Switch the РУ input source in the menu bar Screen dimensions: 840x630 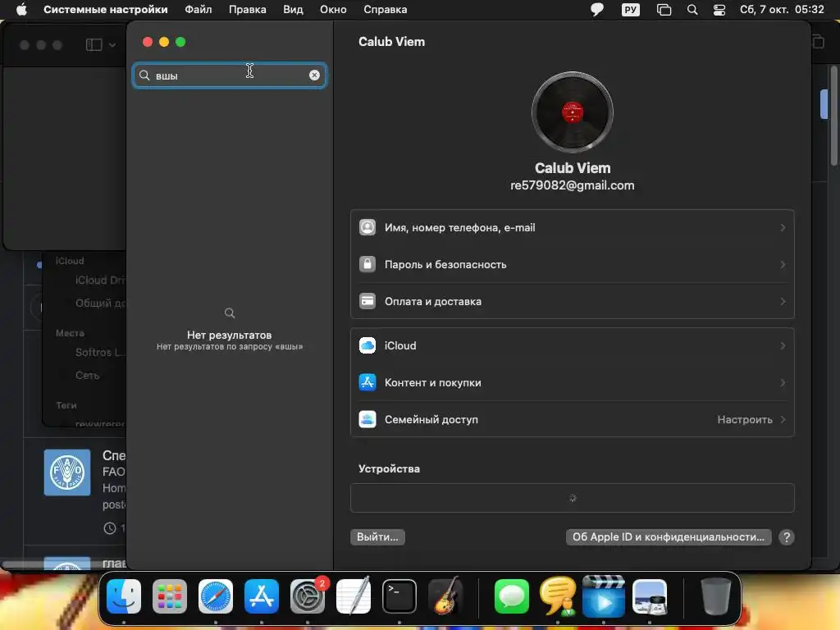point(631,10)
